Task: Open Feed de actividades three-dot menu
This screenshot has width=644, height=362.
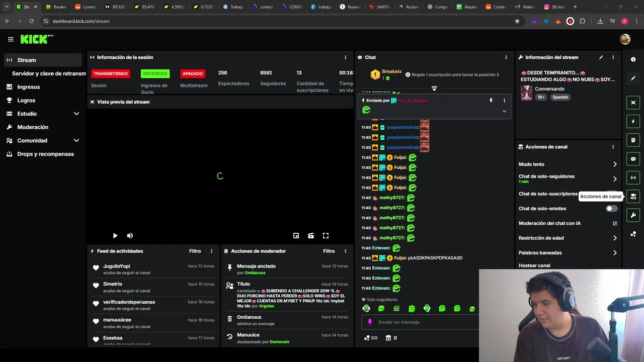Action: click(211, 251)
